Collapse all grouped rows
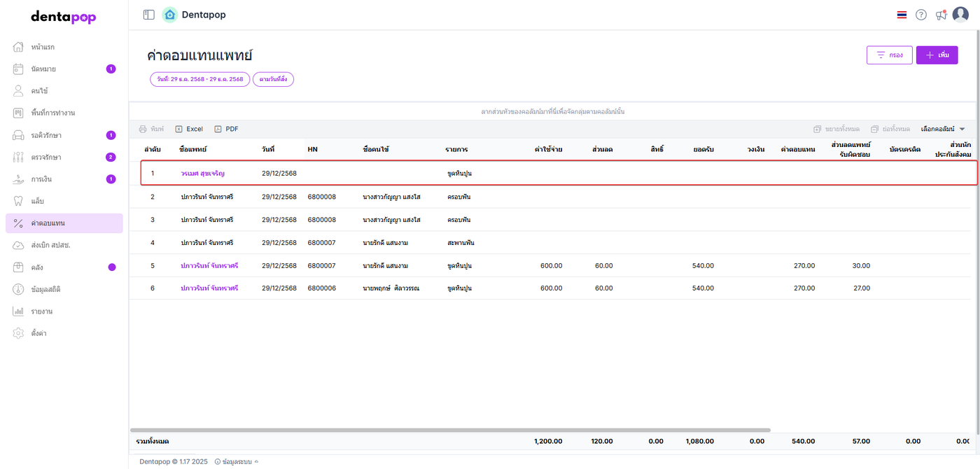 click(x=890, y=129)
